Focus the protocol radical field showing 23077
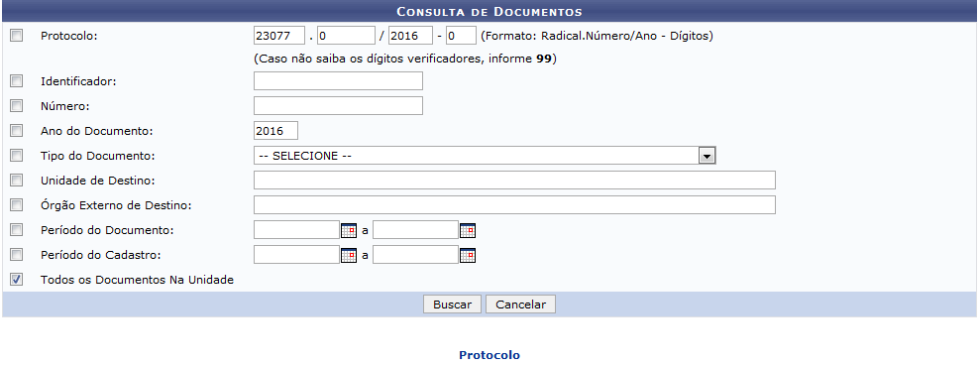Viewport: 980px width, 366px height. [279, 36]
